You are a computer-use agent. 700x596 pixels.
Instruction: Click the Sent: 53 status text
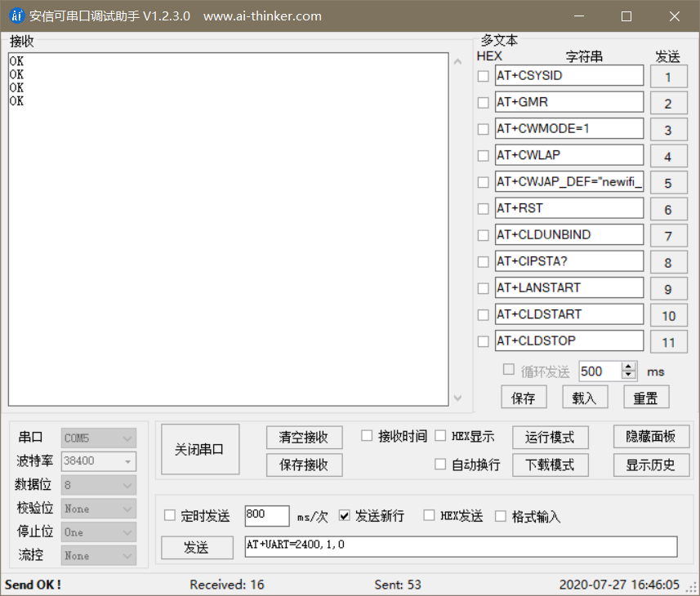pos(397,585)
